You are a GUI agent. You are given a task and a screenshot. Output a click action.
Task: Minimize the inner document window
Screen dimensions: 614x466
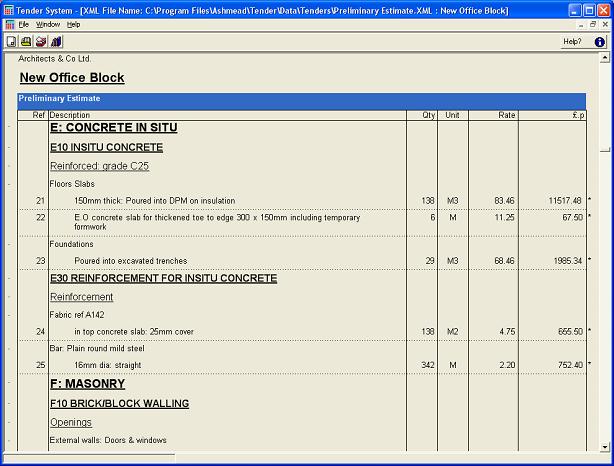coord(581,25)
